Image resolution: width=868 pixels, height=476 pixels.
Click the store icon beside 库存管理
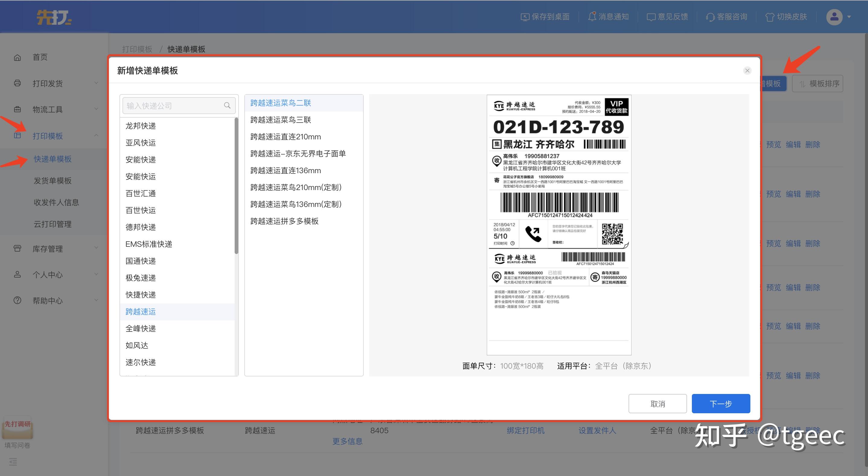tap(17, 249)
